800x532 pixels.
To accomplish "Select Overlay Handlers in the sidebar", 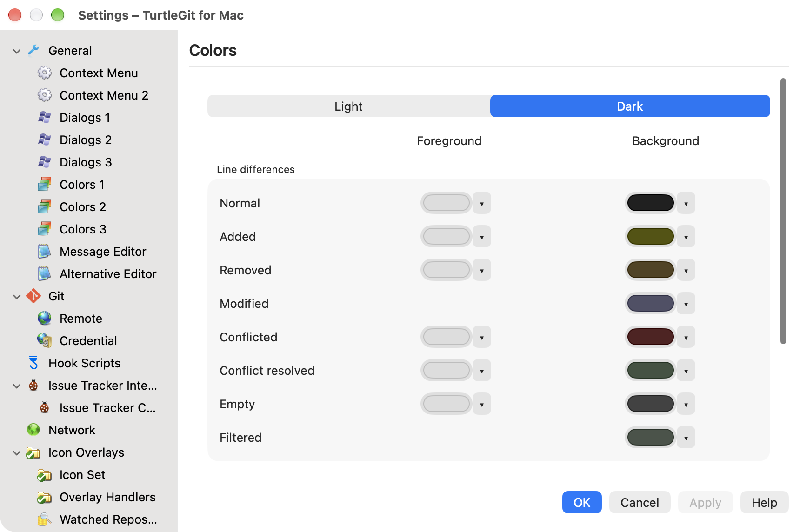I will [107, 497].
